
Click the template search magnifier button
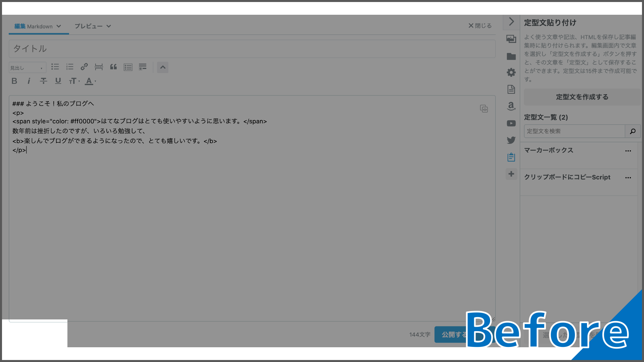point(633,131)
